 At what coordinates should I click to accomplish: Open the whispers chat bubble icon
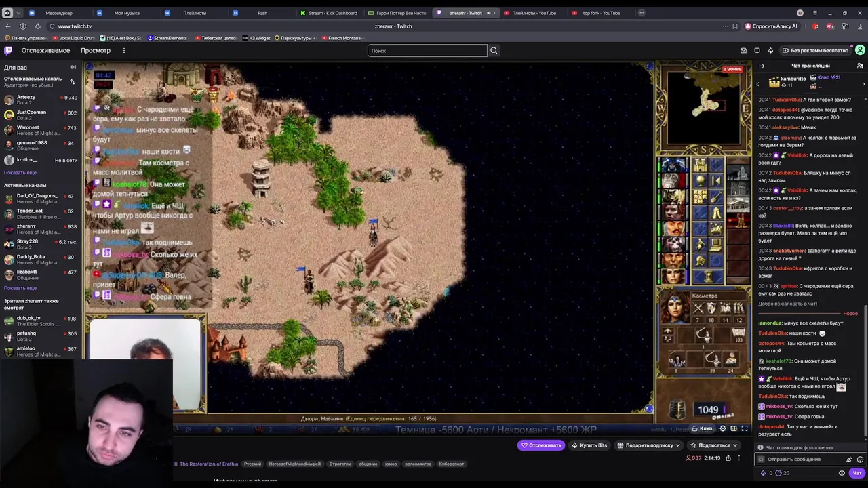[757, 50]
